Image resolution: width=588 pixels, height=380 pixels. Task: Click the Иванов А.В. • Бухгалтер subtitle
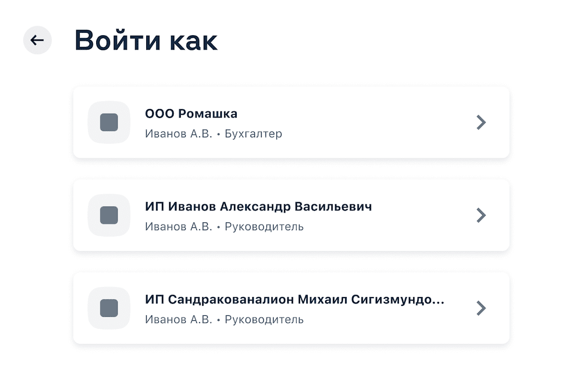(x=213, y=133)
